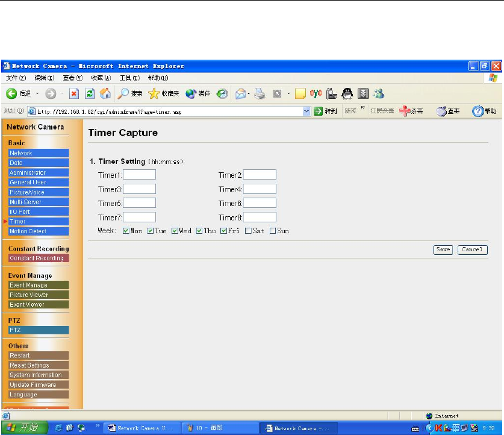Enable the Sun weekday checkbox
The height and width of the screenshot is (435, 504).
click(273, 231)
